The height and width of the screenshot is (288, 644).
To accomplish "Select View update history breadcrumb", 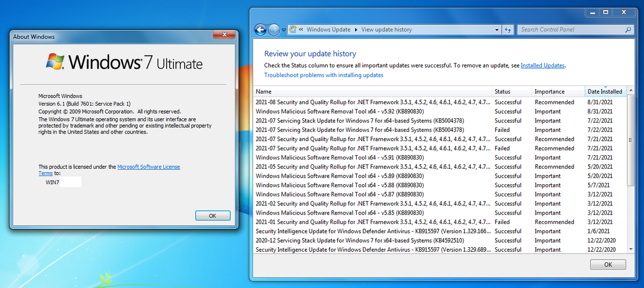I will [386, 30].
